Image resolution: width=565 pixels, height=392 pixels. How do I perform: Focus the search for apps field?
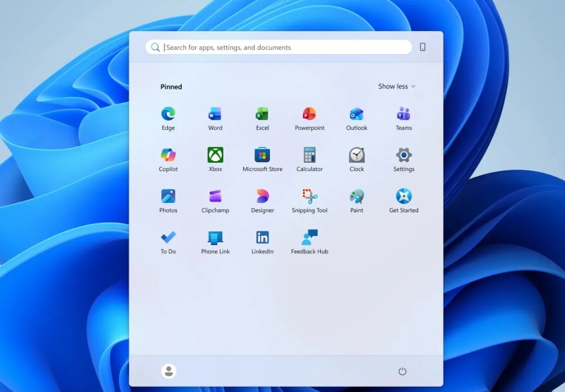pos(279,47)
